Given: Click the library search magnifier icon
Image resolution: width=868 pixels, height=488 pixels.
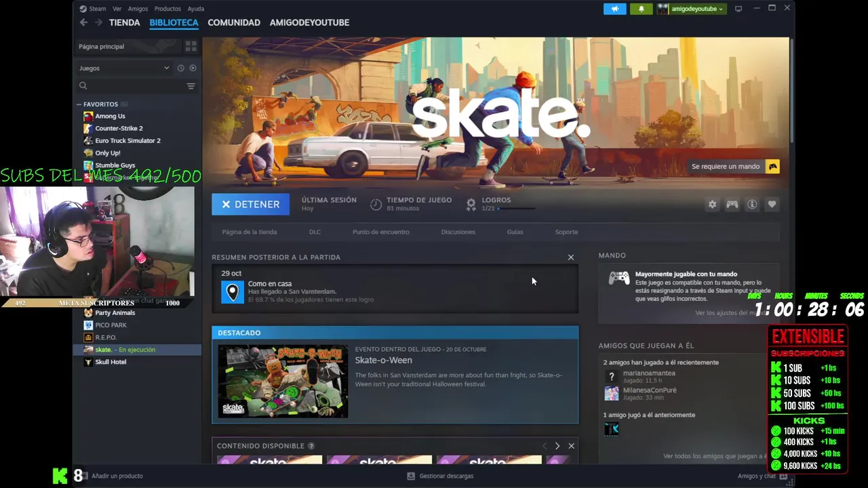Looking at the screenshot, I should (83, 85).
